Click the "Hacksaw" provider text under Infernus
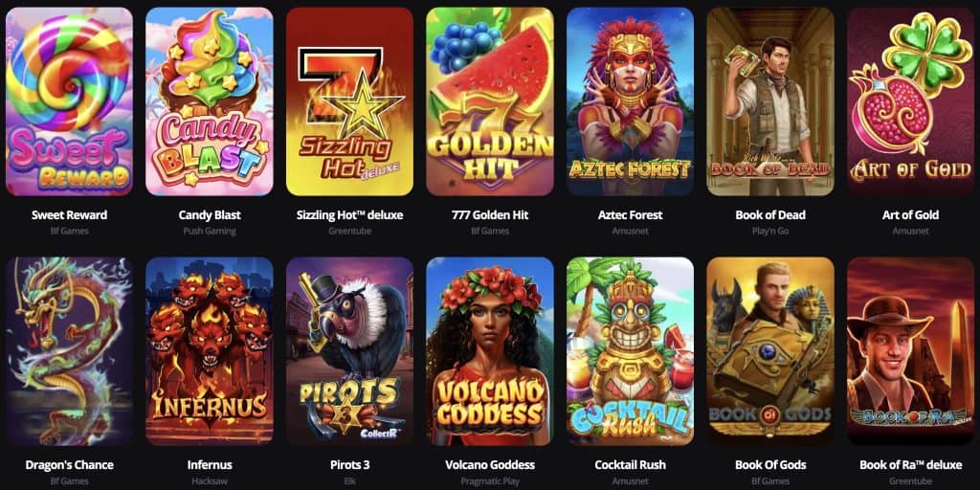The width and height of the screenshot is (980, 490). (210, 481)
